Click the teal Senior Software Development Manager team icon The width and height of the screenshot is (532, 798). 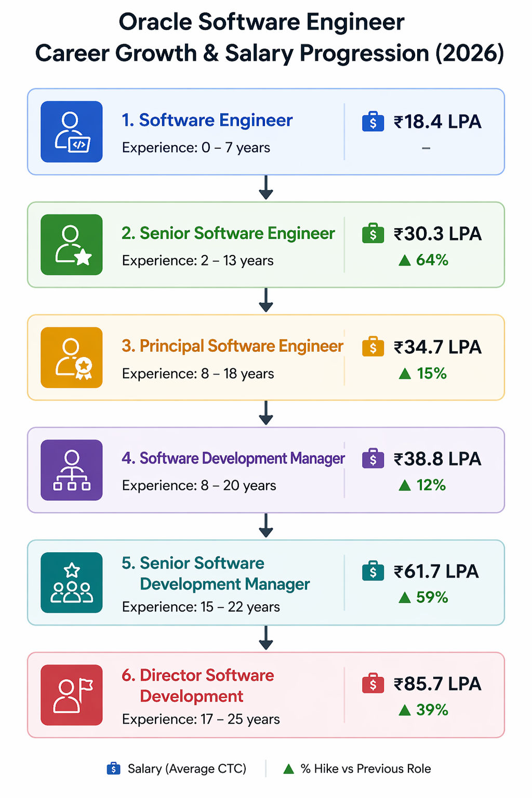pos(72,582)
